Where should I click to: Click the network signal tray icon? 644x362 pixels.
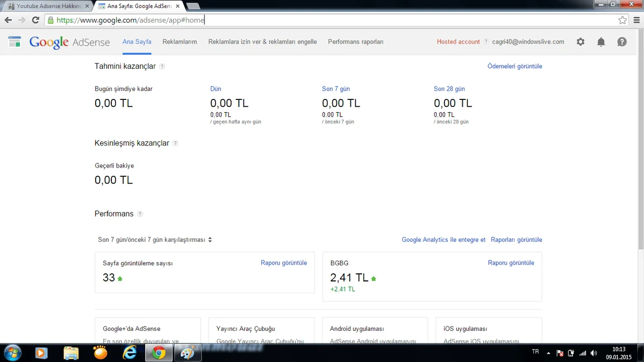click(x=582, y=353)
